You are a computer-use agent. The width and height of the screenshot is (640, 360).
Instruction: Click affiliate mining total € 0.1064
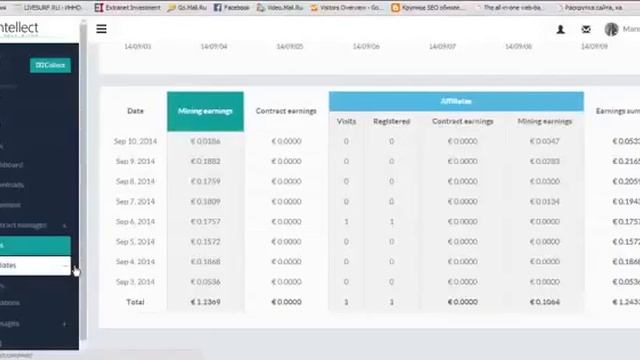pyautogui.click(x=544, y=302)
